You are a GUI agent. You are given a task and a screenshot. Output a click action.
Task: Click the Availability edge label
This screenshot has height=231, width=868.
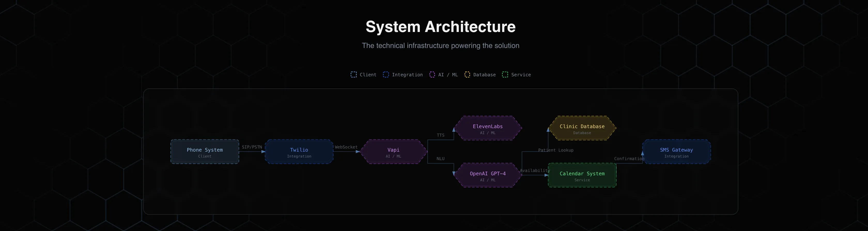click(x=535, y=170)
